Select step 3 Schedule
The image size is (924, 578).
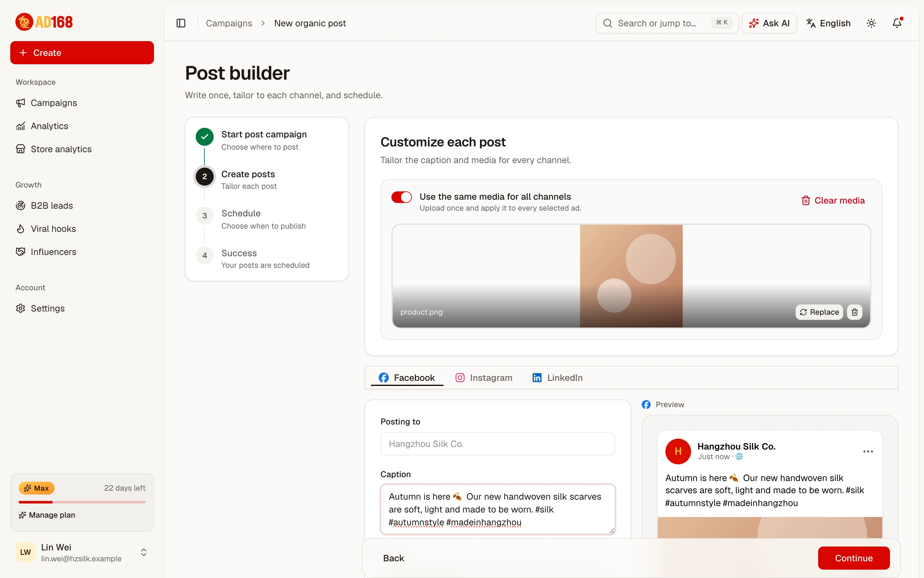pos(267,219)
